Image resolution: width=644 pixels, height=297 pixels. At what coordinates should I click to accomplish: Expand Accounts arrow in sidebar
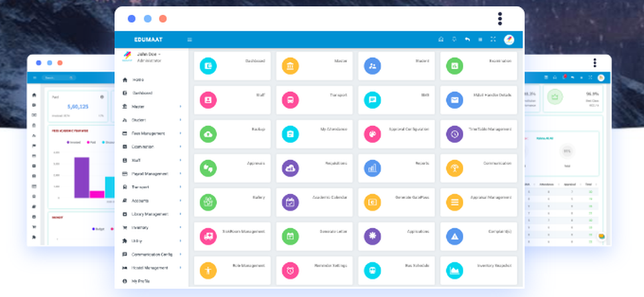point(180,200)
